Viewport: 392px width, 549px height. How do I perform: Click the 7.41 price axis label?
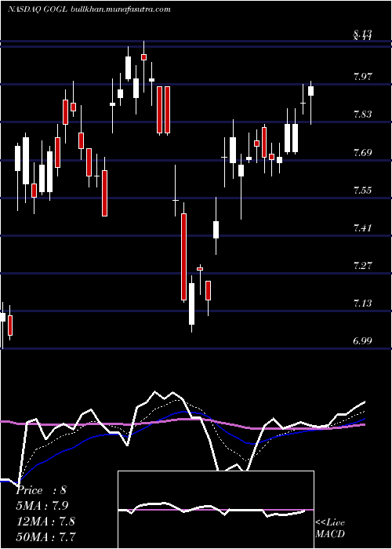(x=362, y=228)
